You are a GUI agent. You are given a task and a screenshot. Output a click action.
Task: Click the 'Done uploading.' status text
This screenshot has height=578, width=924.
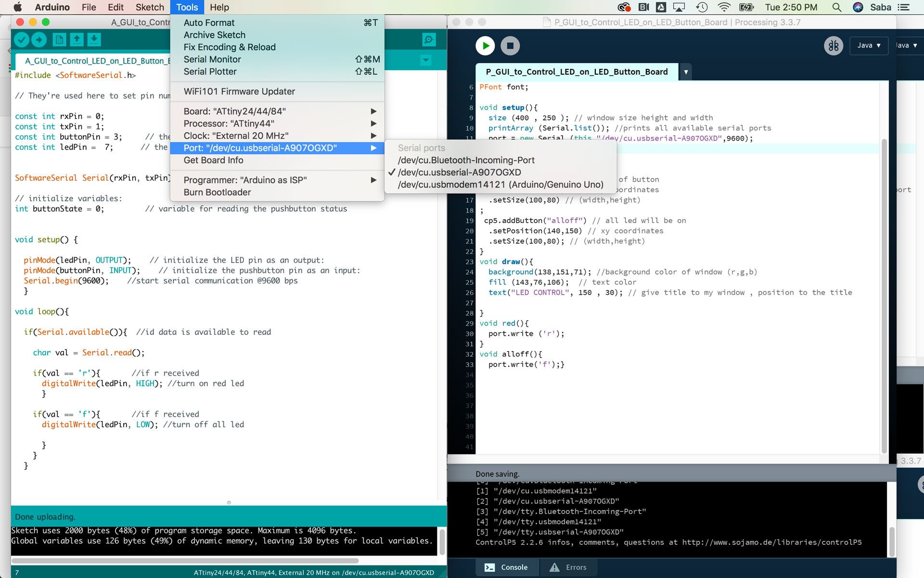point(45,517)
